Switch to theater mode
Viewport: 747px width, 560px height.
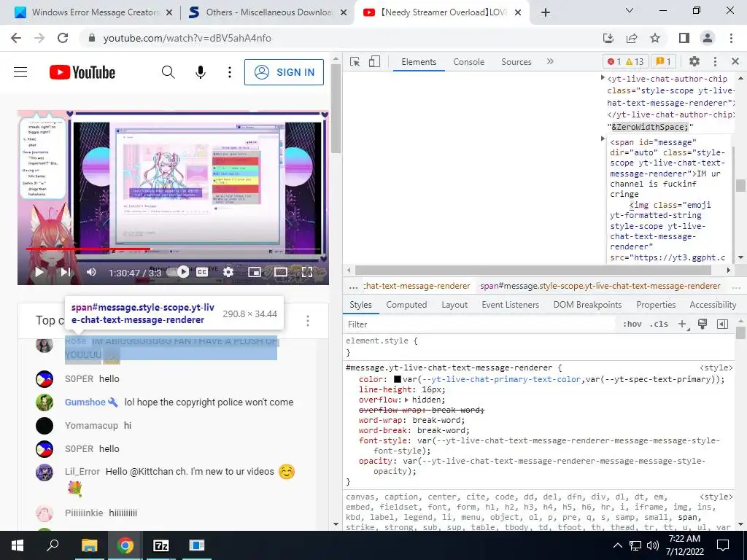pos(281,272)
